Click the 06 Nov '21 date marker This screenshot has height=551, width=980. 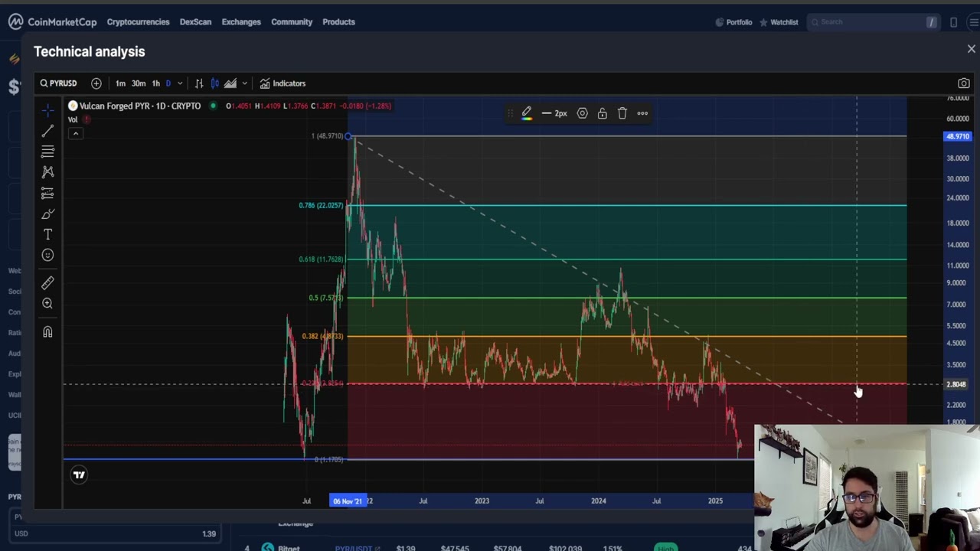click(348, 501)
